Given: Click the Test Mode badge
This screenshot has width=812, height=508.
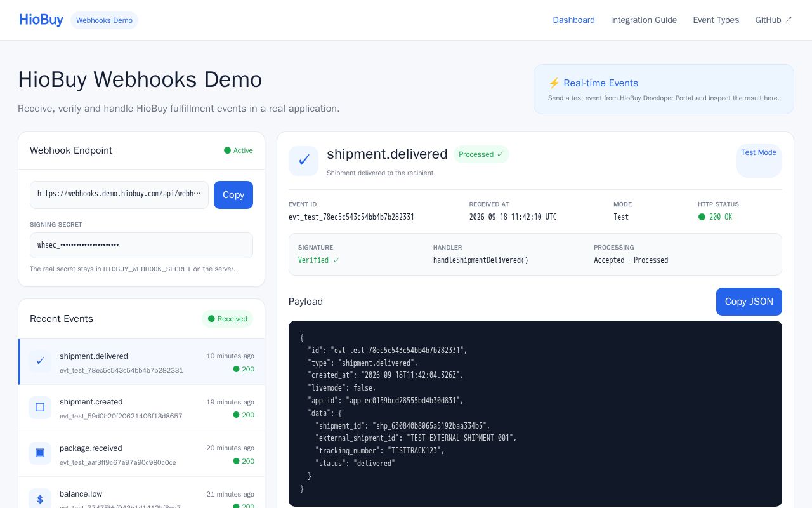Looking at the screenshot, I should click(x=759, y=161).
